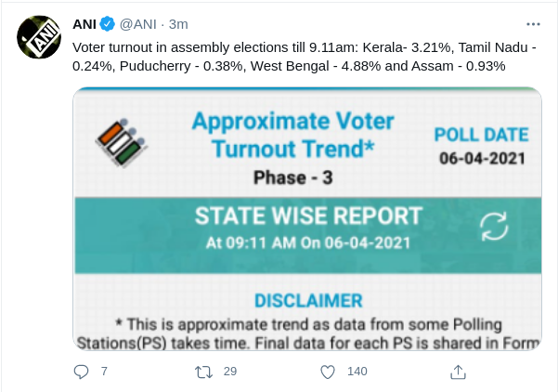
Task: Click the @ANI handle
Action: (138, 24)
